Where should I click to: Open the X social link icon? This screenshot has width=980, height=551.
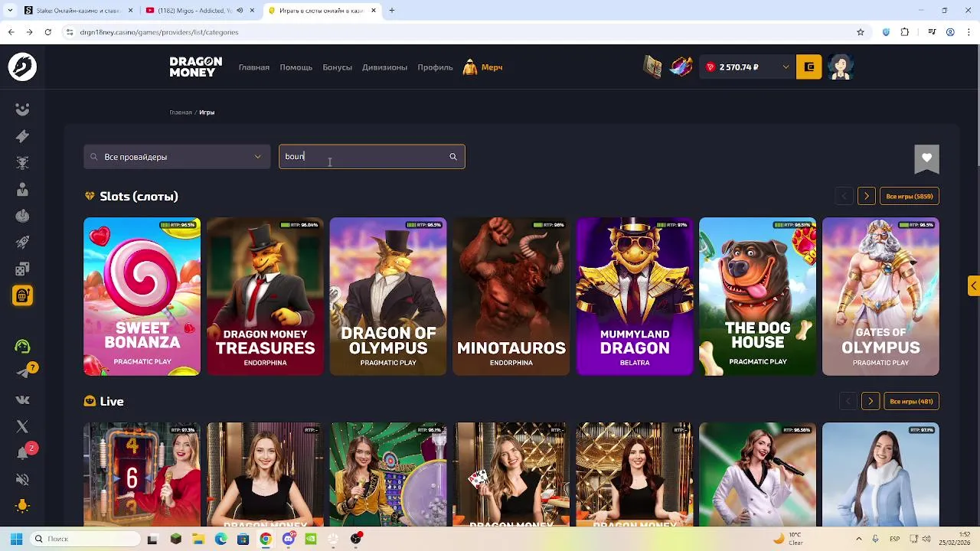pos(22,426)
